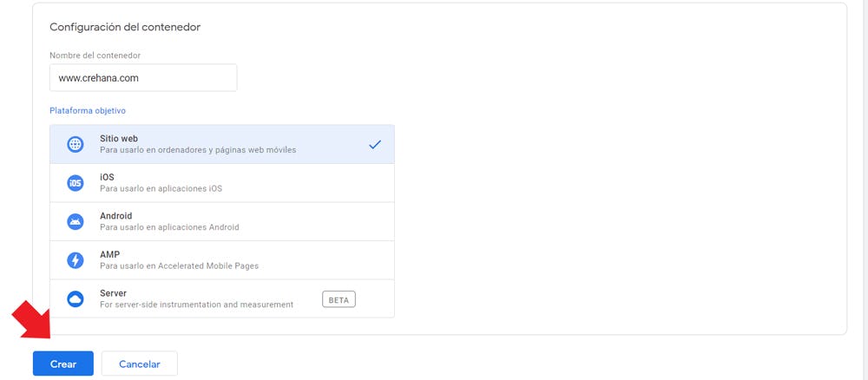Click the AMP lightning bolt icon
868x380 pixels.
pyautogui.click(x=76, y=260)
